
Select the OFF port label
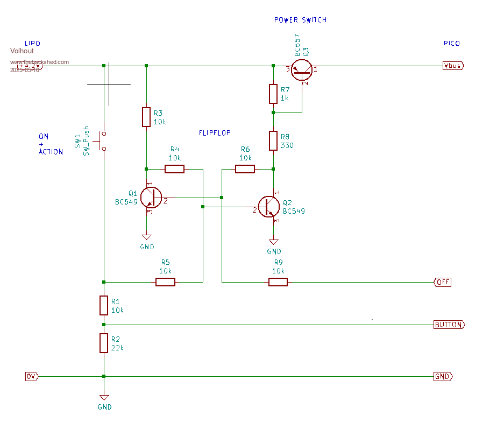[442, 282]
